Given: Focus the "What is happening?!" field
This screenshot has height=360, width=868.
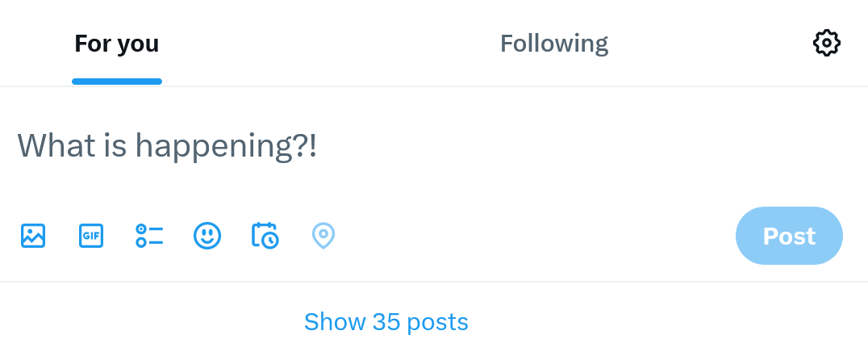Looking at the screenshot, I should (x=323, y=146).
